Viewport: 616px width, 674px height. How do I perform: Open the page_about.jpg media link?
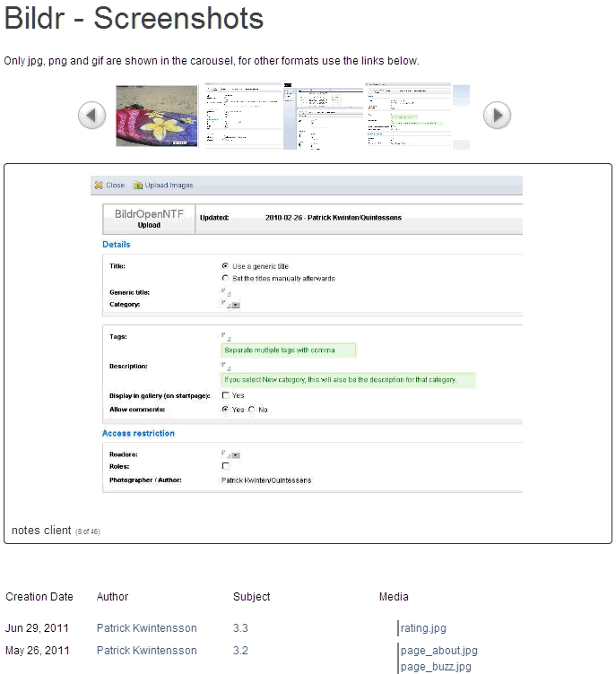[439, 651]
